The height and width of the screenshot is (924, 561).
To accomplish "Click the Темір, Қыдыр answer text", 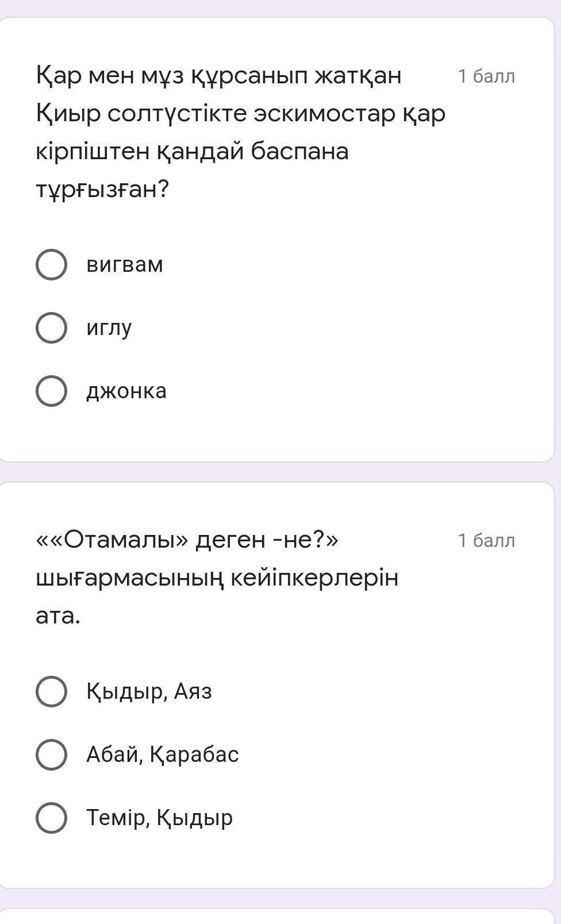I will [x=159, y=818].
